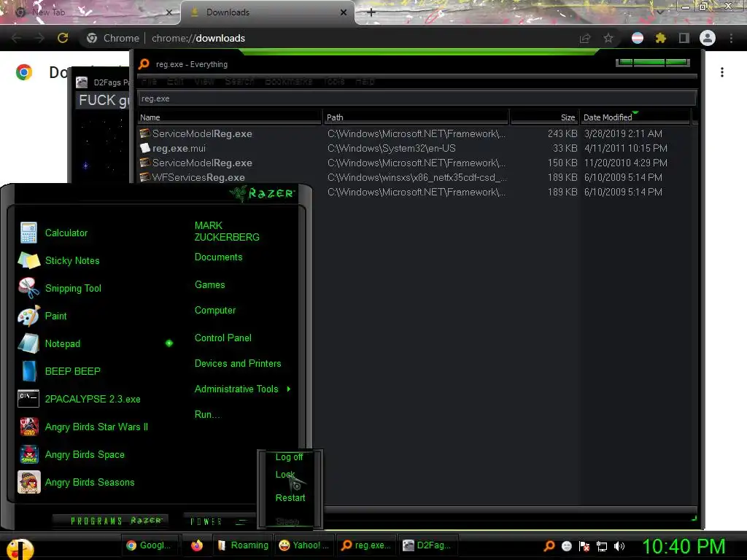Open the Bookmarks menu in Everything
747x560 pixels.
coord(288,82)
